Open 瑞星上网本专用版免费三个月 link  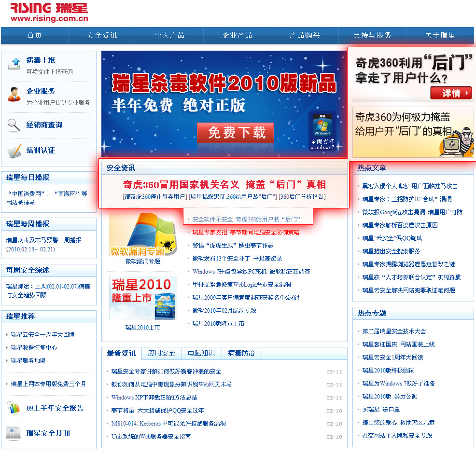point(48,384)
